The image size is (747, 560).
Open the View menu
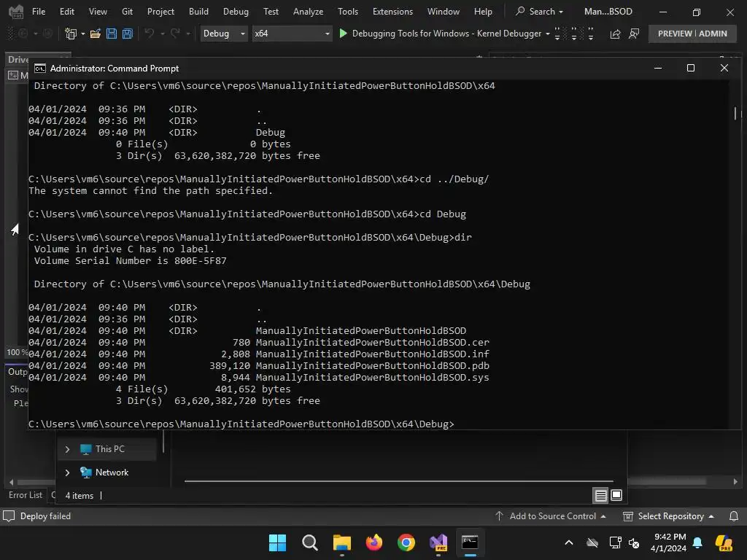pos(98,12)
